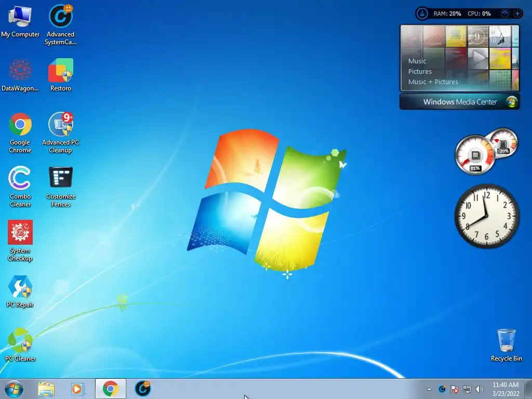Open the Windows Start menu orb

tap(14, 389)
